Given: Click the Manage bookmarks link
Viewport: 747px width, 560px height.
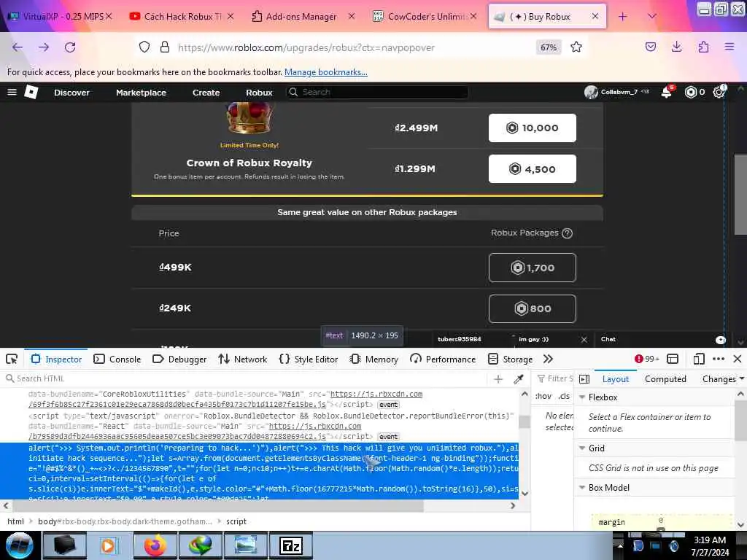Looking at the screenshot, I should click(x=326, y=72).
